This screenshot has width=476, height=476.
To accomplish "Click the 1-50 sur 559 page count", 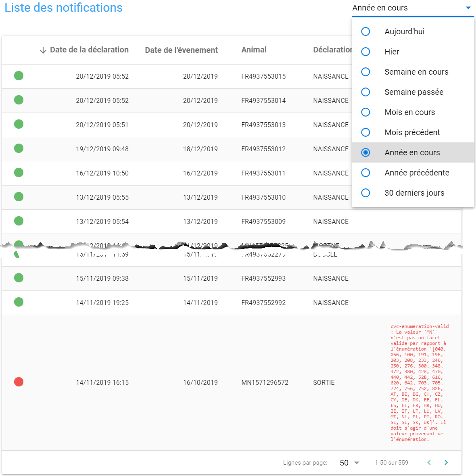I will click(x=392, y=463).
